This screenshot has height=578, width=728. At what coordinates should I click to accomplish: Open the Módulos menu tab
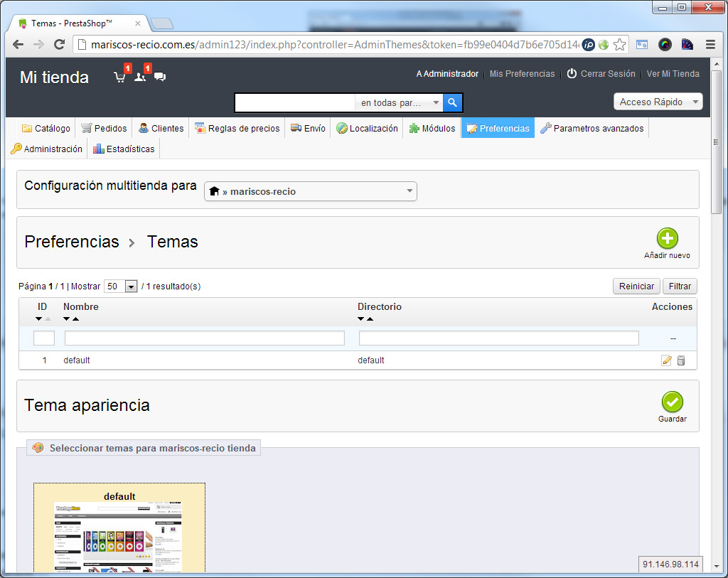pos(432,128)
